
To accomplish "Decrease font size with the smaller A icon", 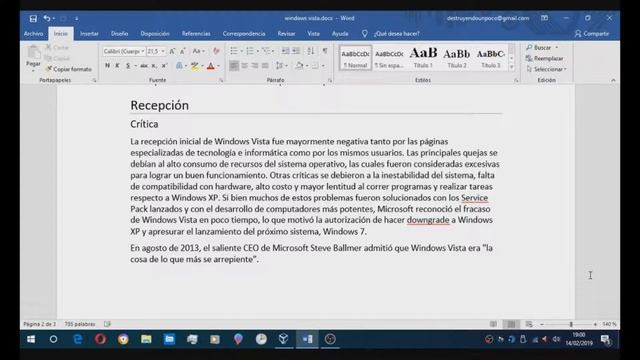I will pyautogui.click(x=183, y=51).
